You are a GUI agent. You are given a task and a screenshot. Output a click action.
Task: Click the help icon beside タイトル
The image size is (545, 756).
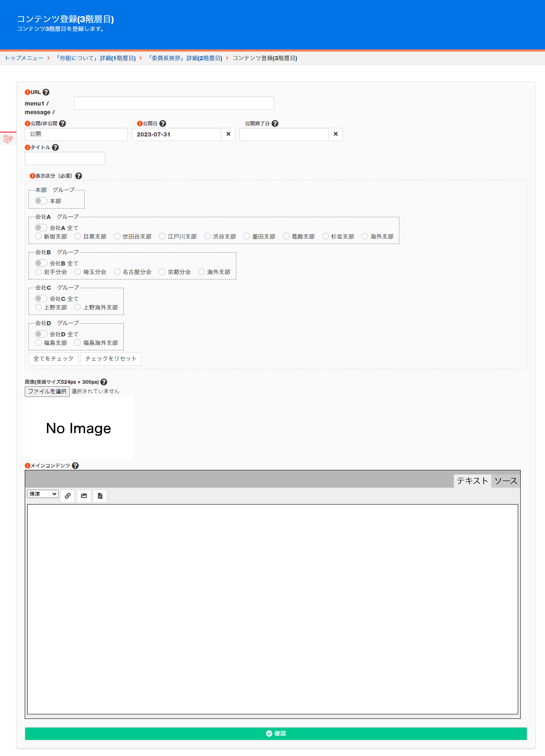click(x=55, y=147)
